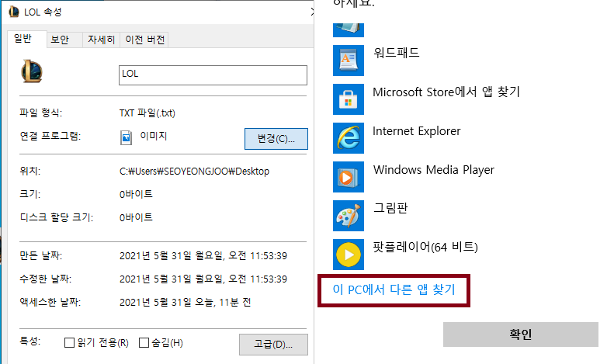Click the 수정한 날짜 timestamp value
This screenshot has height=364, width=614.
(203, 279)
